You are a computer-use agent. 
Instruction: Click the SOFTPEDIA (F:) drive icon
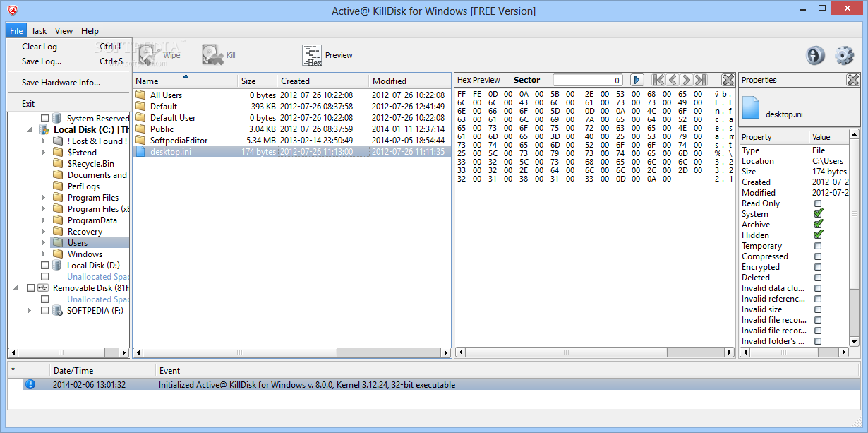57,310
